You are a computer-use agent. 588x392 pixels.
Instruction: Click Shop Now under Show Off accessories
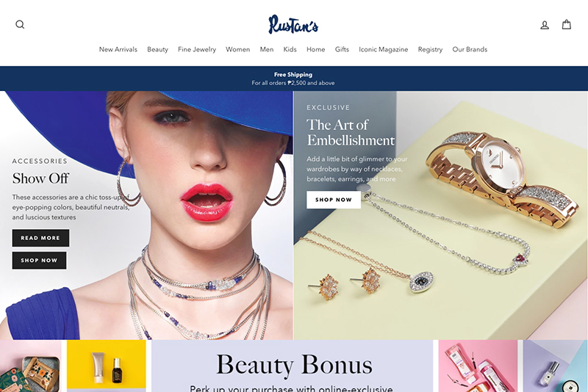(39, 260)
